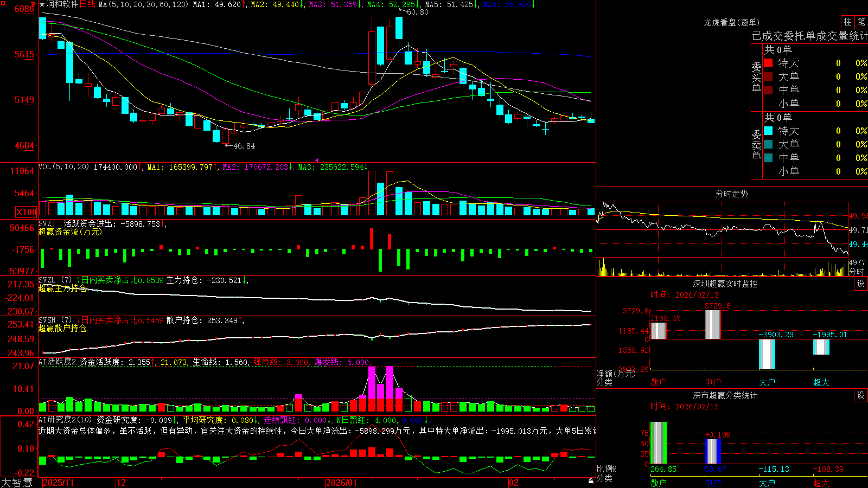Click the 12 month marker on time axis

pyautogui.click(x=122, y=483)
